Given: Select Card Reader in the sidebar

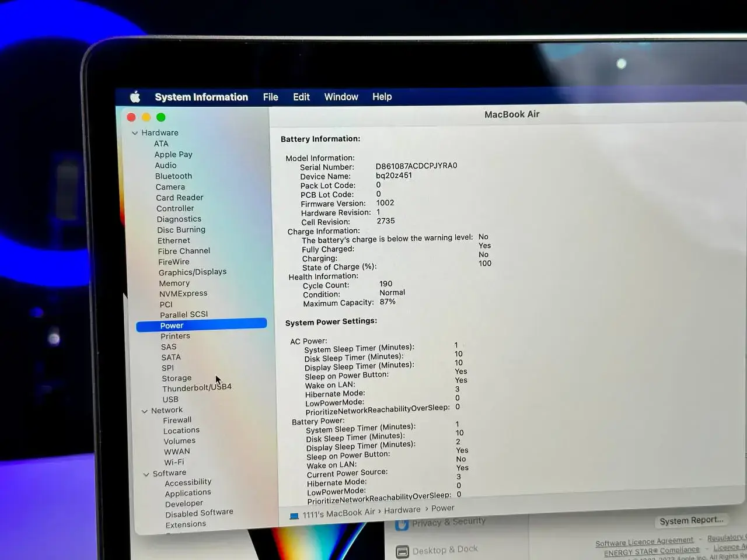Looking at the screenshot, I should [x=180, y=198].
